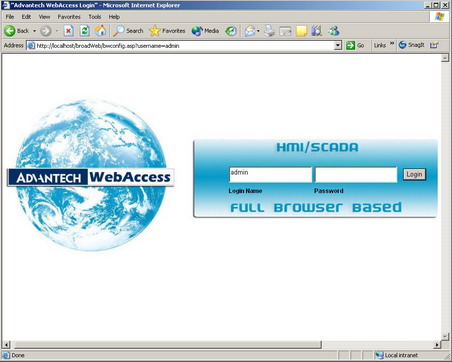Image resolution: width=452 pixels, height=362 pixels.
Task: Open the Mail icon dropdown
Action: (x=258, y=31)
